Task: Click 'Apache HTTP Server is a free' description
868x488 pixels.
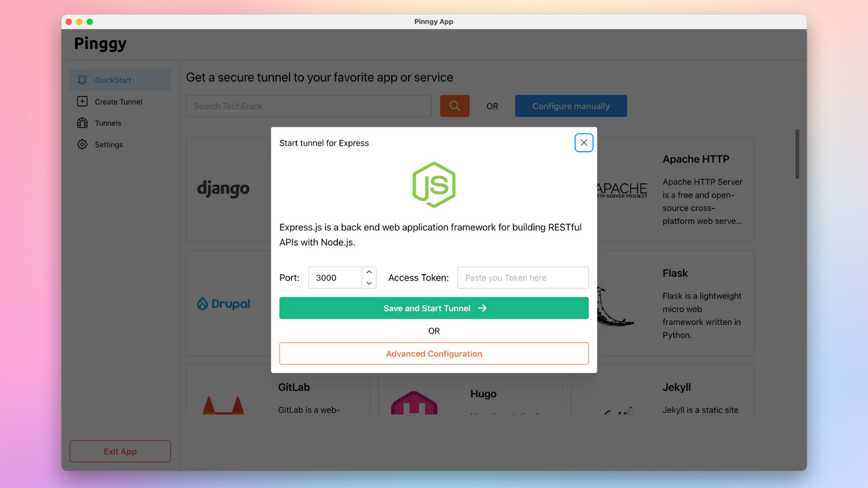Action: coord(703,202)
